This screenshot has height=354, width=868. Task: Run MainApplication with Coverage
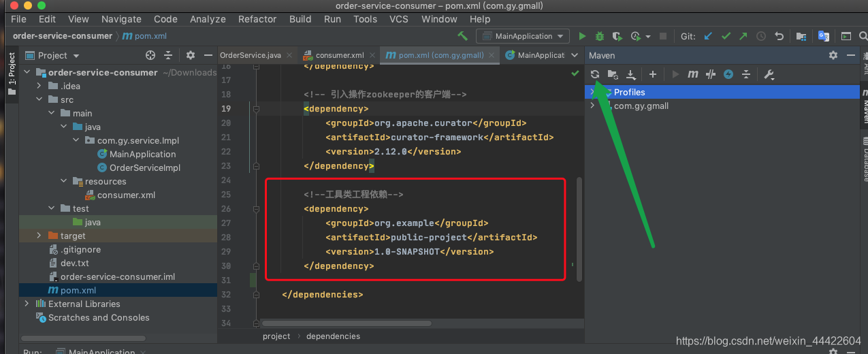[617, 36]
